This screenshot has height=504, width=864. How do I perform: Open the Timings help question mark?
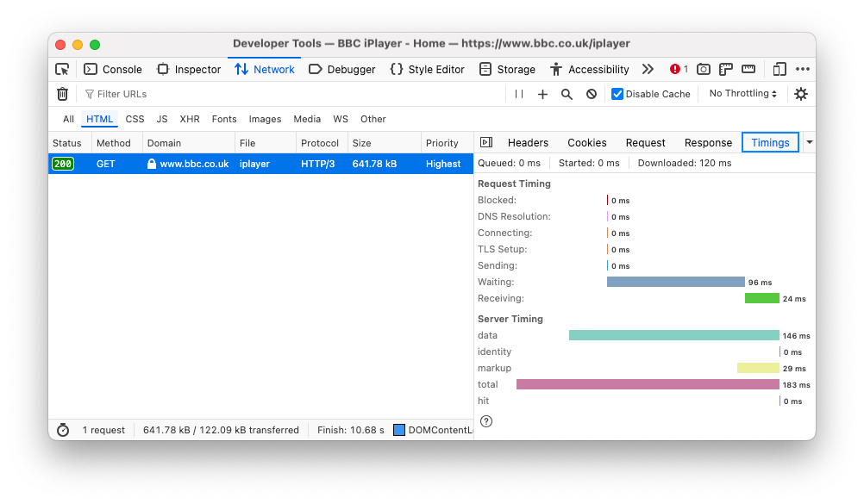click(487, 421)
